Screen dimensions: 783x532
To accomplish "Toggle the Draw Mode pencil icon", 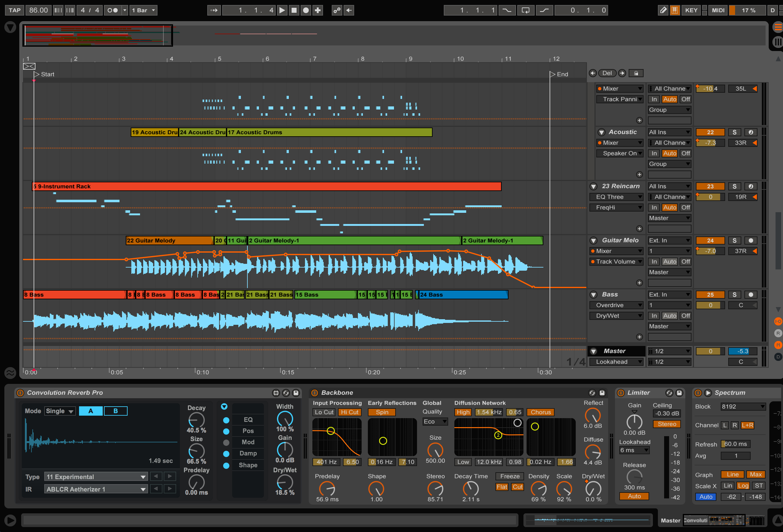I will click(x=663, y=10).
